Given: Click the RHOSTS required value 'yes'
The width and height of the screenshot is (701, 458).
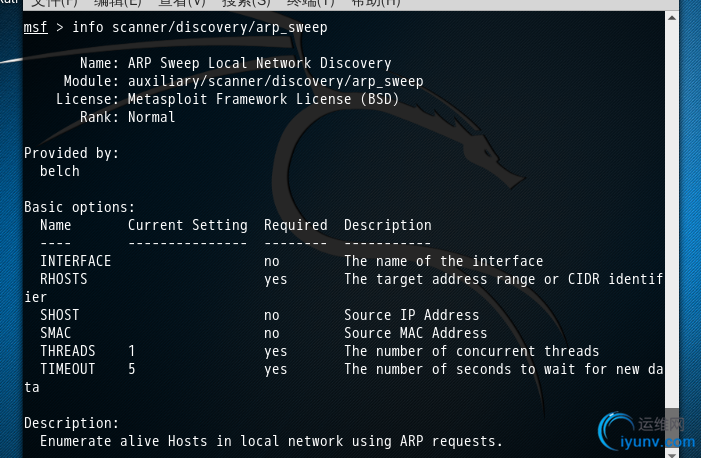Looking at the screenshot, I should (276, 280).
